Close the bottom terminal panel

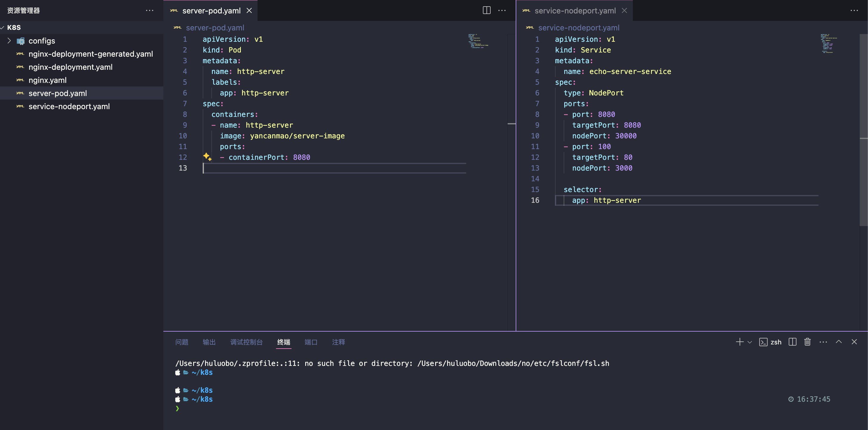(854, 342)
